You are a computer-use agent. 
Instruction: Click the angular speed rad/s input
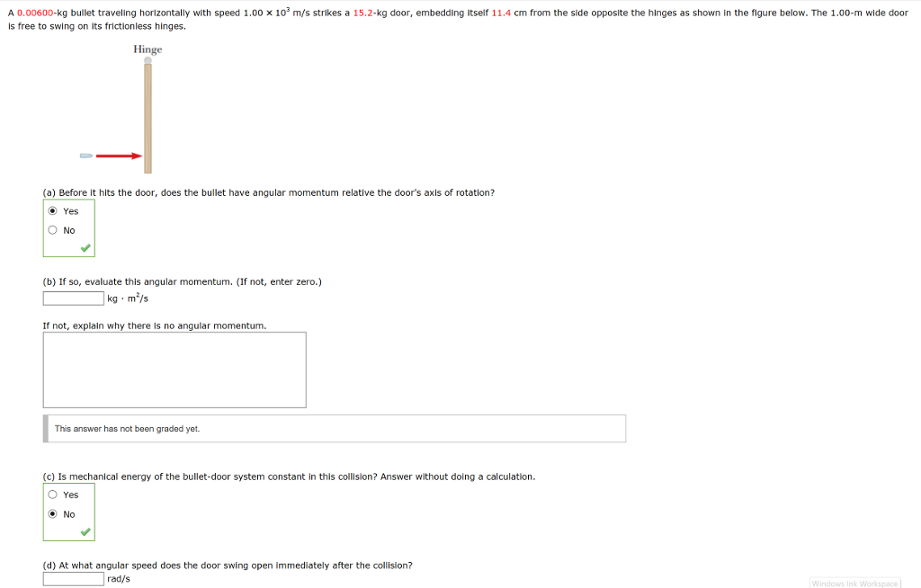[x=74, y=579]
